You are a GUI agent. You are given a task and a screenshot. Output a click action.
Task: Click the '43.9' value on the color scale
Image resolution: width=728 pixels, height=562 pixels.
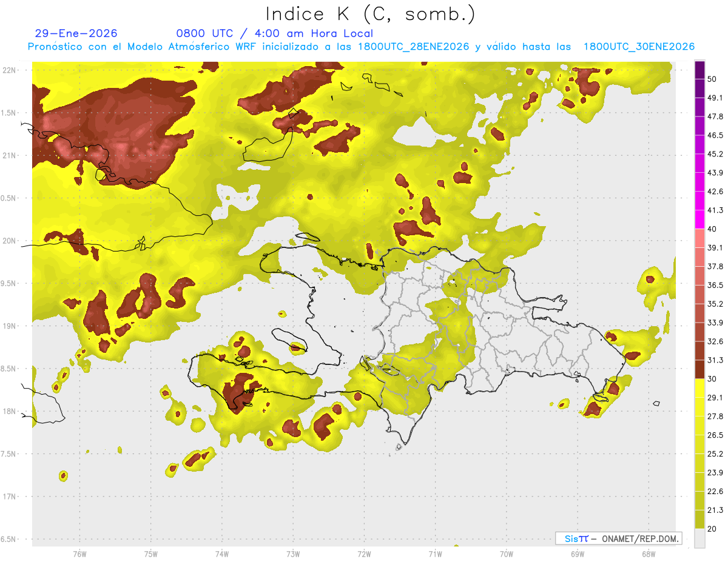[715, 173]
